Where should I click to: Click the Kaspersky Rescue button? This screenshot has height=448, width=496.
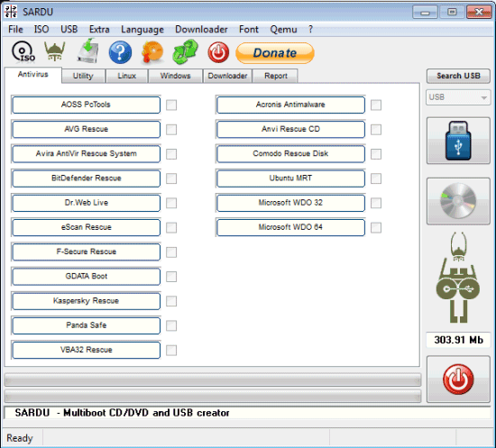(86, 301)
